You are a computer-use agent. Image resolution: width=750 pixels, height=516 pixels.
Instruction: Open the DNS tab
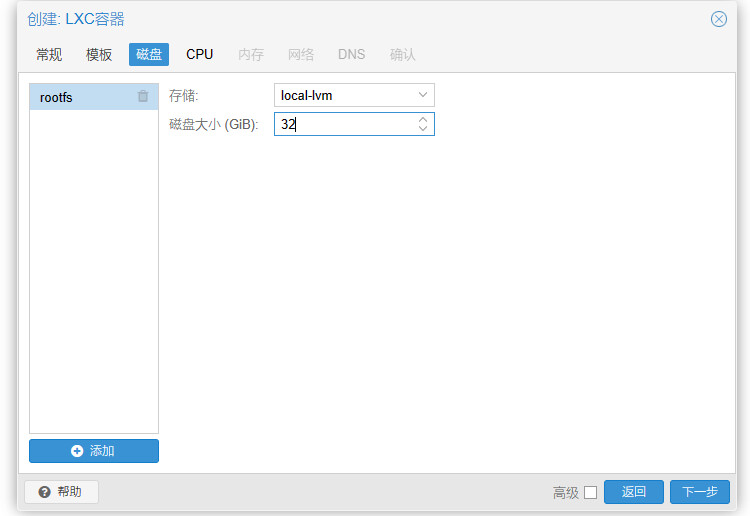click(352, 55)
